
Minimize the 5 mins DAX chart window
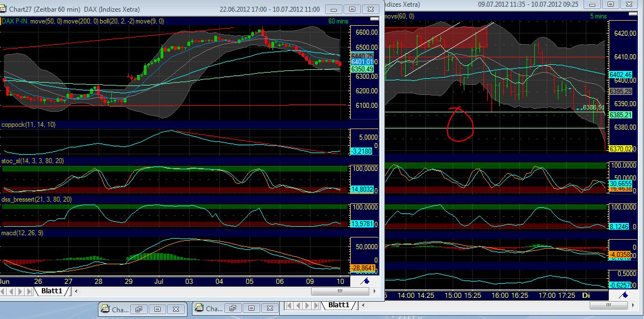pos(593,4)
